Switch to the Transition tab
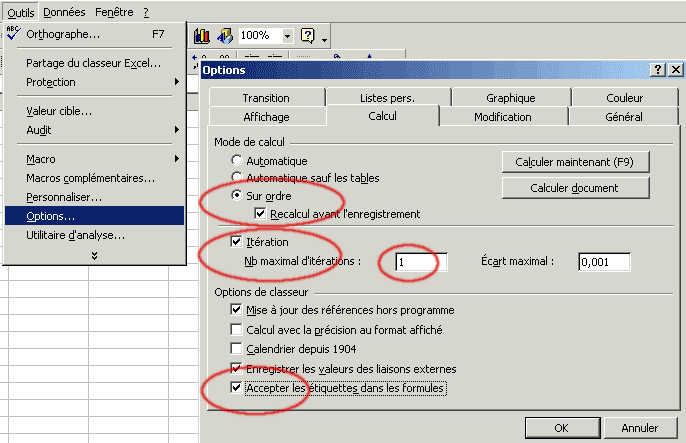This screenshot has height=443, width=686. [x=267, y=98]
